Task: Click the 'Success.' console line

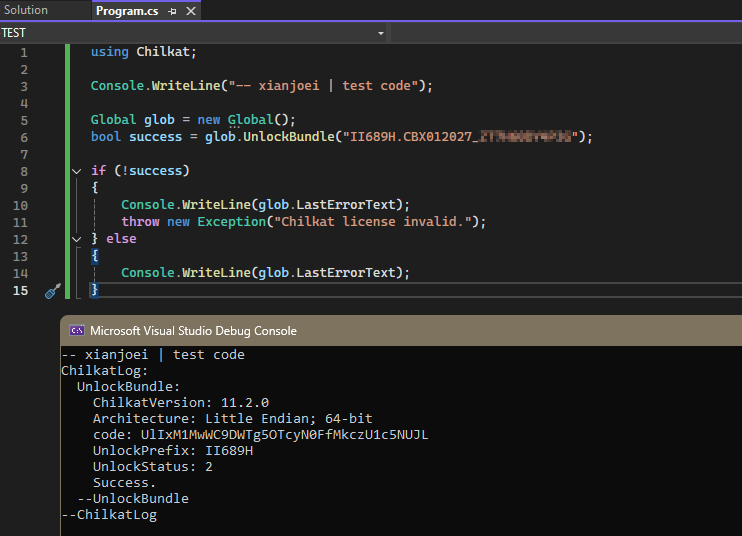Action: [x=124, y=483]
